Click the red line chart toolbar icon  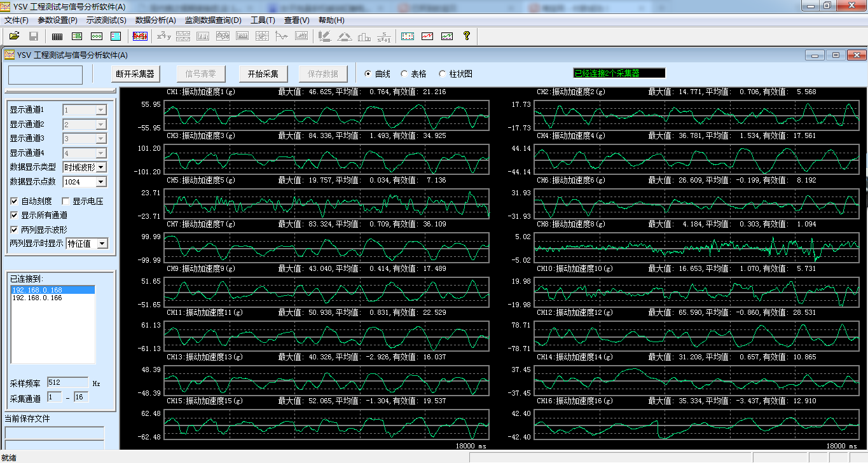[427, 36]
